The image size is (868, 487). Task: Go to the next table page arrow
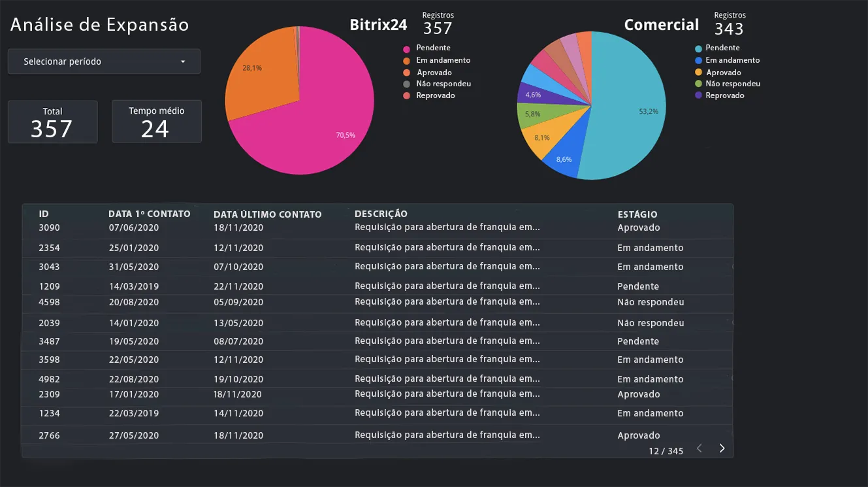722,448
